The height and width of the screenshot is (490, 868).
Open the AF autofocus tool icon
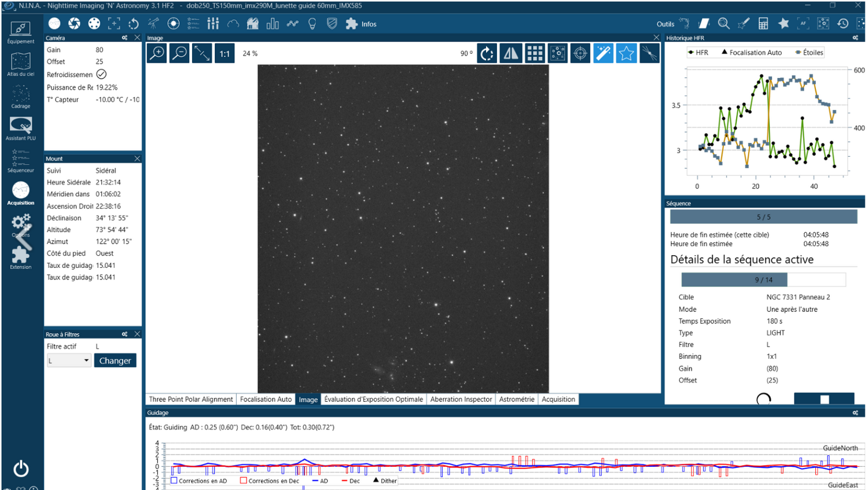pyautogui.click(x=803, y=24)
